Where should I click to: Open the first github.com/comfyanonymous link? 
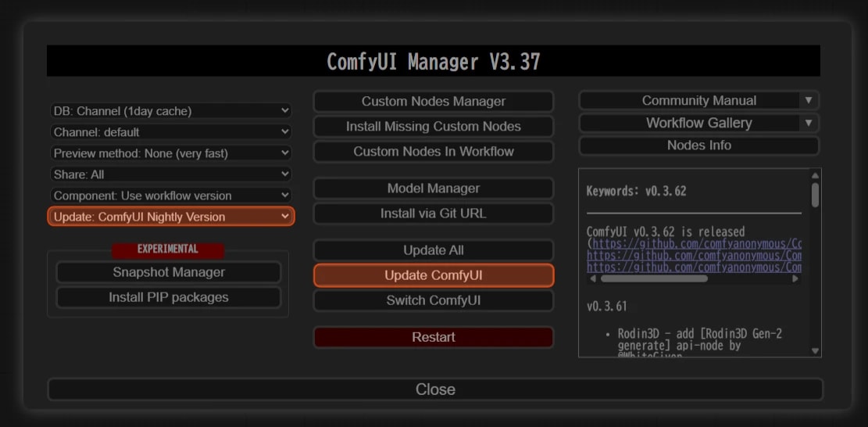(x=696, y=244)
